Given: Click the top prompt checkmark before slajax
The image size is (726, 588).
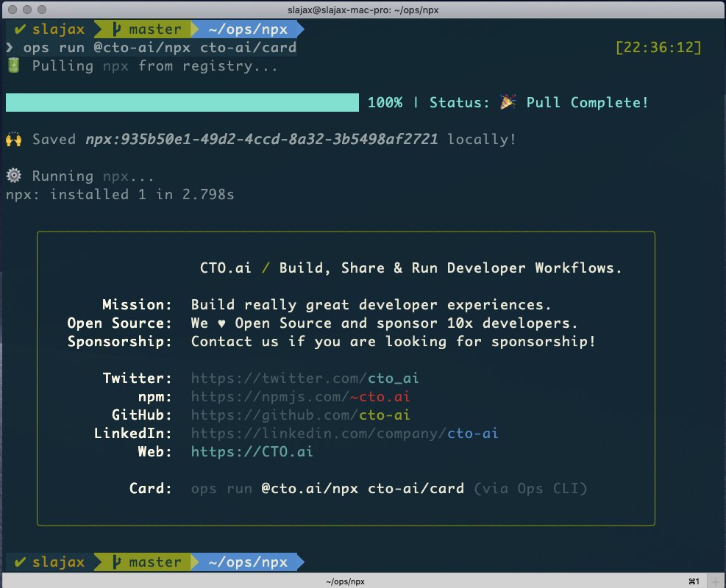Looking at the screenshot, I should pos(19,29).
